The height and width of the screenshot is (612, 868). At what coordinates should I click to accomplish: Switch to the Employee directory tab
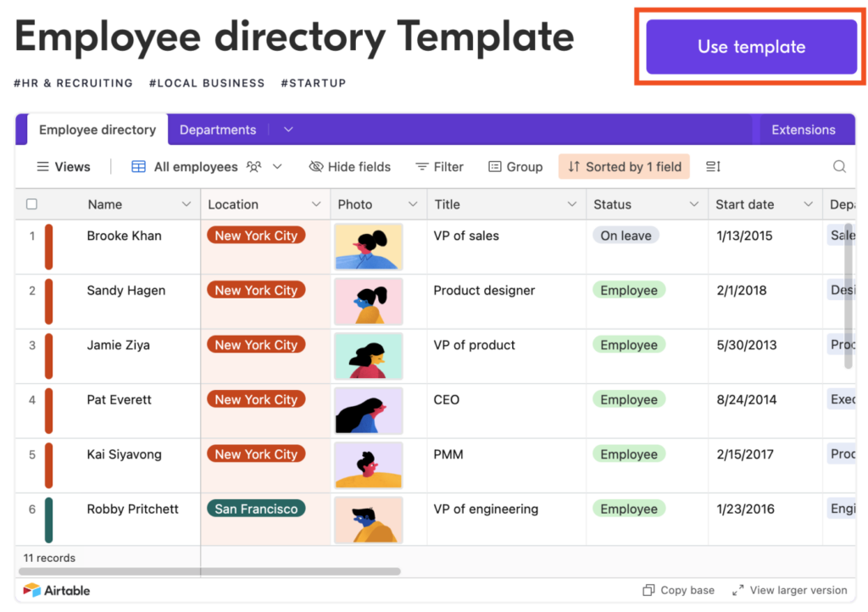[97, 130]
